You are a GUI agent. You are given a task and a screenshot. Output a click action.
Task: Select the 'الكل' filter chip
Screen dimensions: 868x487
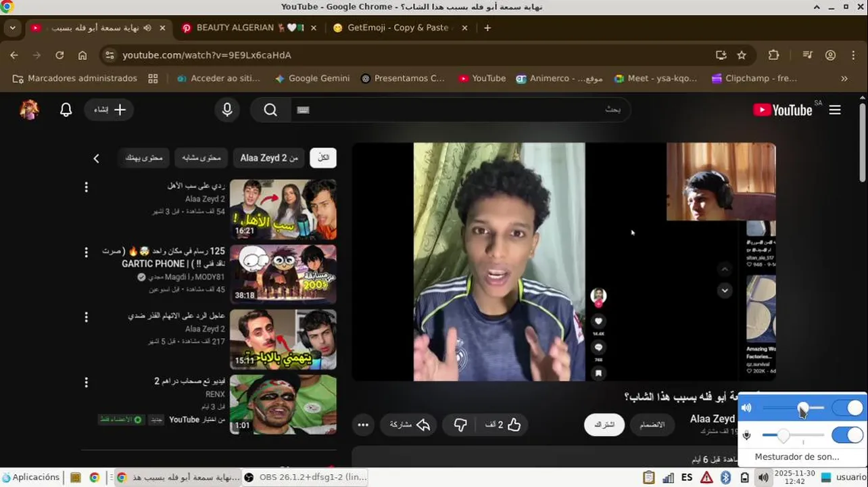pyautogui.click(x=323, y=158)
